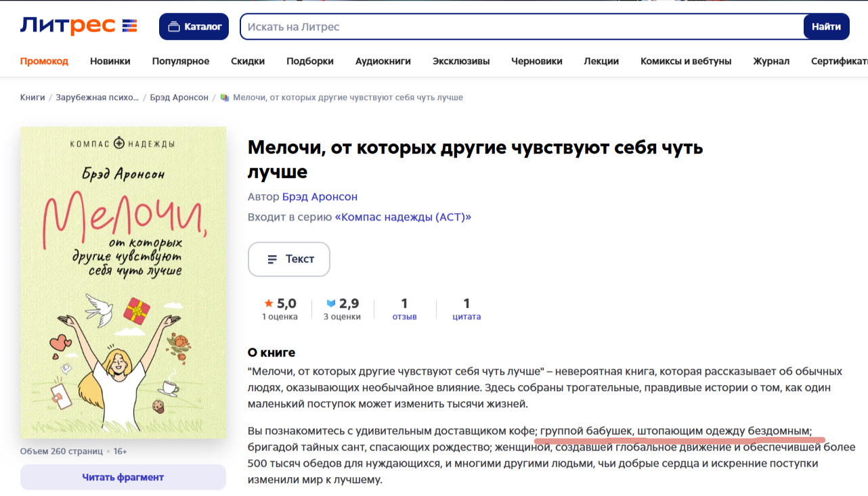The height and width of the screenshot is (496, 868).
Task: Click the book title heading
Action: (475, 159)
